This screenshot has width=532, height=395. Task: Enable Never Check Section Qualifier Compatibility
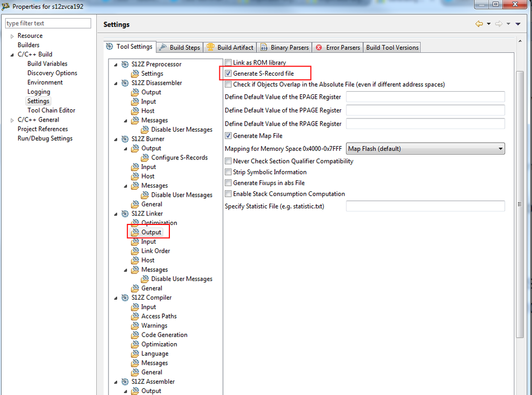(228, 161)
